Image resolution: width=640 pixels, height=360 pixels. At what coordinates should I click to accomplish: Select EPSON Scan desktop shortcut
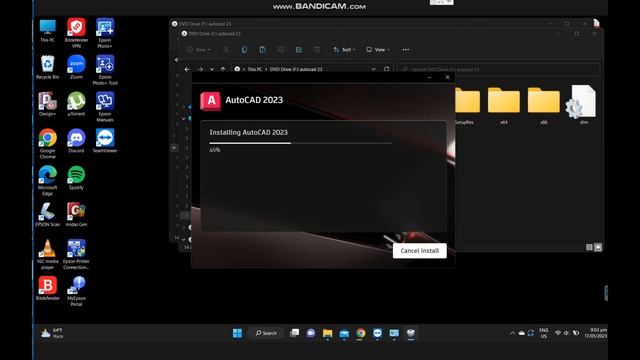tap(47, 215)
